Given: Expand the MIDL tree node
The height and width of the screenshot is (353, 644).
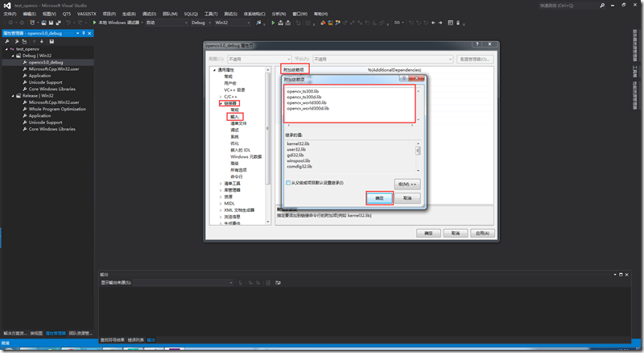Looking at the screenshot, I should pyautogui.click(x=221, y=203).
